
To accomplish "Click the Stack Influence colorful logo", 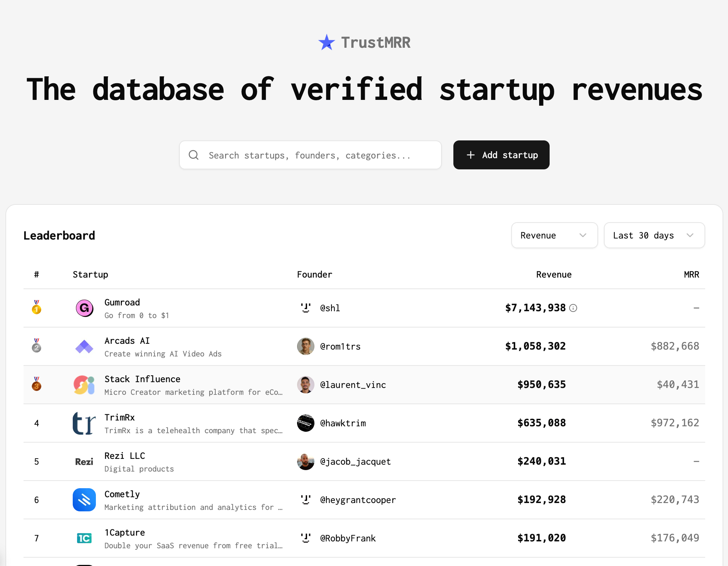I will pyautogui.click(x=84, y=385).
